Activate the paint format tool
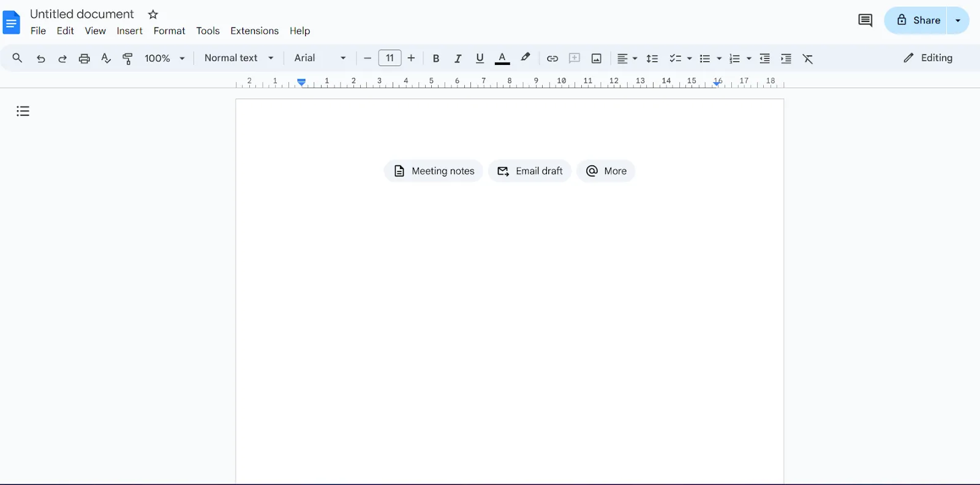This screenshot has width=980, height=485. [127, 59]
